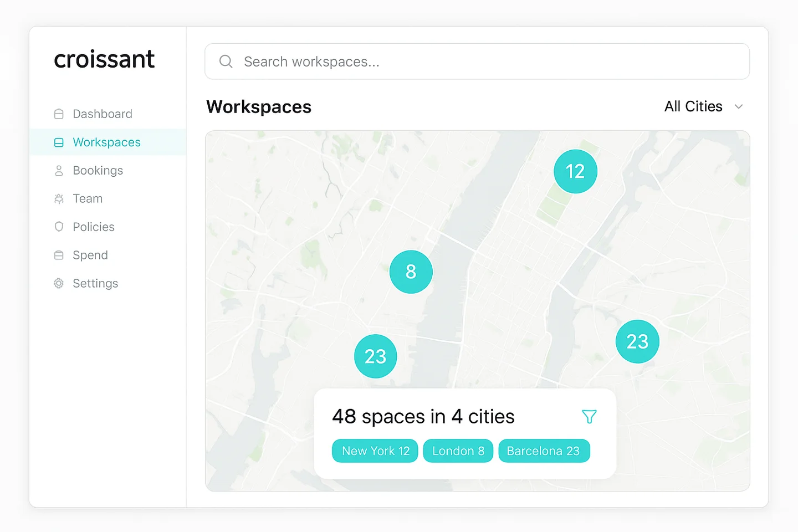The width and height of the screenshot is (798, 532).
Task: Select the 8 map cluster marker
Action: point(411,272)
